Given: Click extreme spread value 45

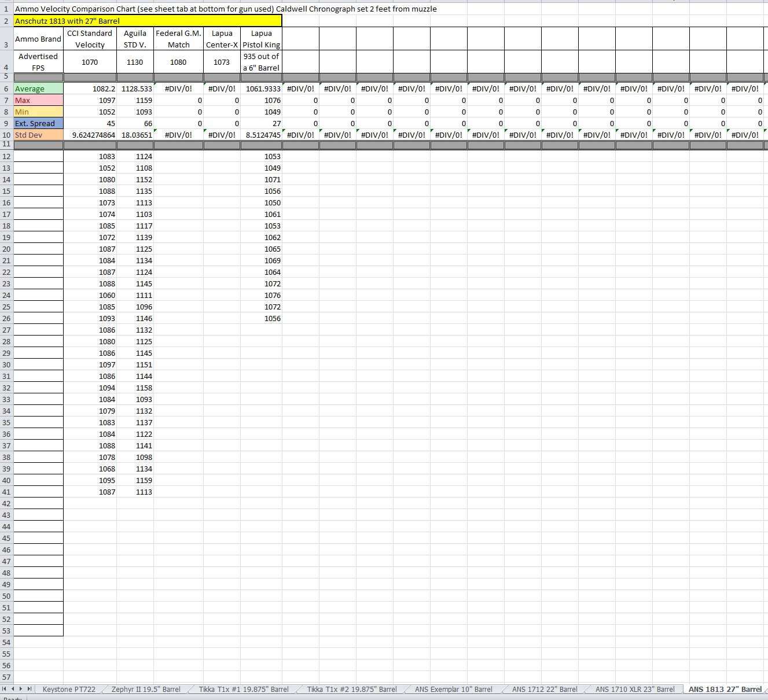Looking at the screenshot, I should (x=90, y=123).
